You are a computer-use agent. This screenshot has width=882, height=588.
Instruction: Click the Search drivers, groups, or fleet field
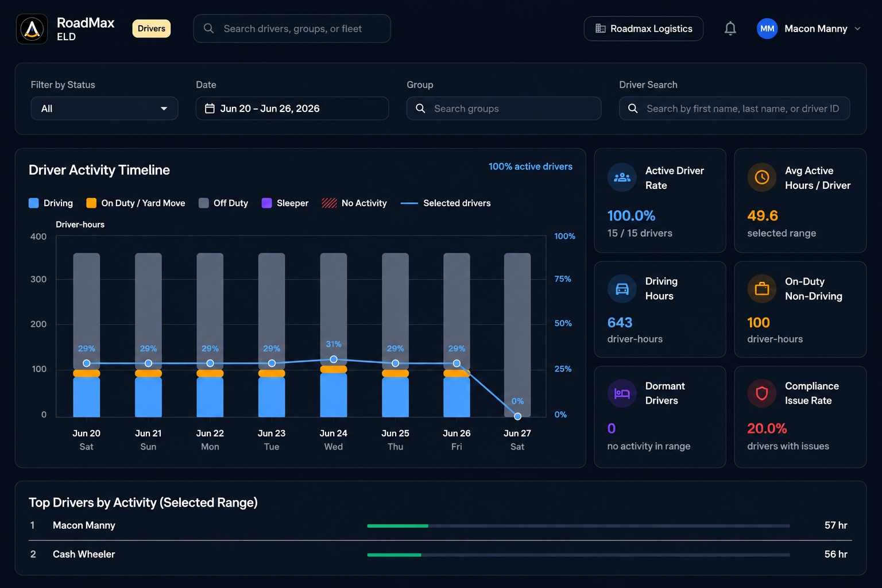pyautogui.click(x=292, y=29)
